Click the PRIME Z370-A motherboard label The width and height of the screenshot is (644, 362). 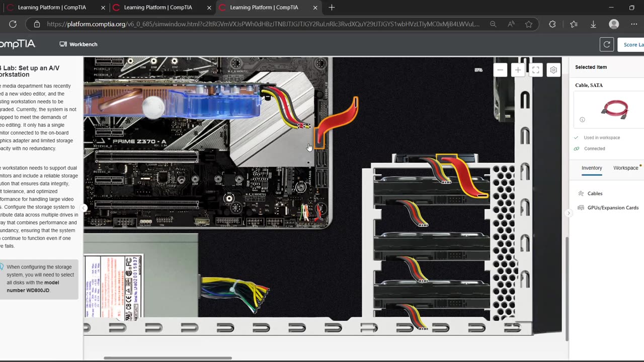coord(139,142)
